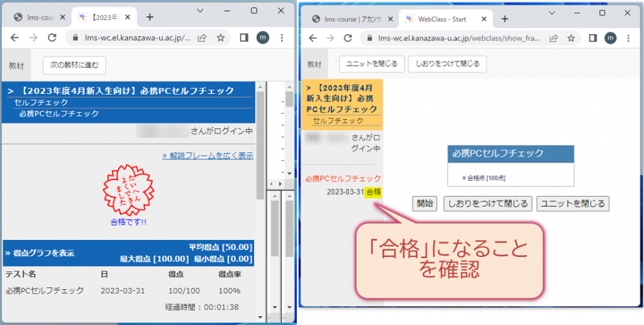Click the 教材 label in the right window
The height and width of the screenshot is (325, 644).
pyautogui.click(x=314, y=65)
